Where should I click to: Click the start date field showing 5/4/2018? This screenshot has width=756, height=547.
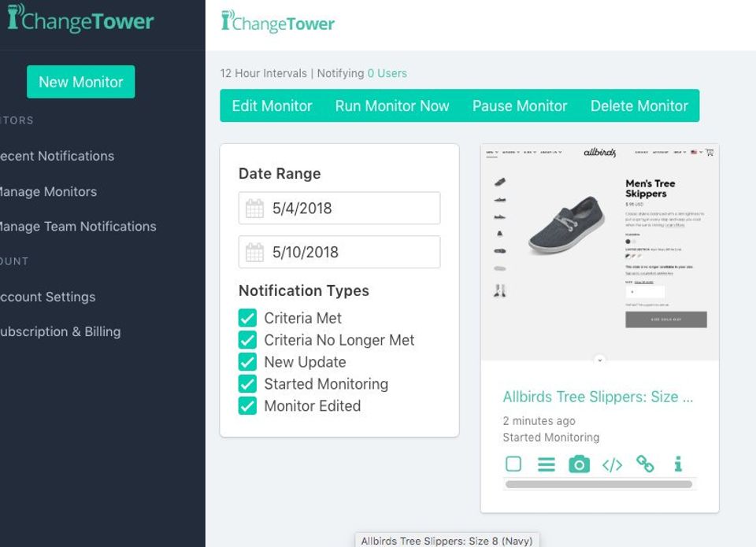[x=339, y=209]
